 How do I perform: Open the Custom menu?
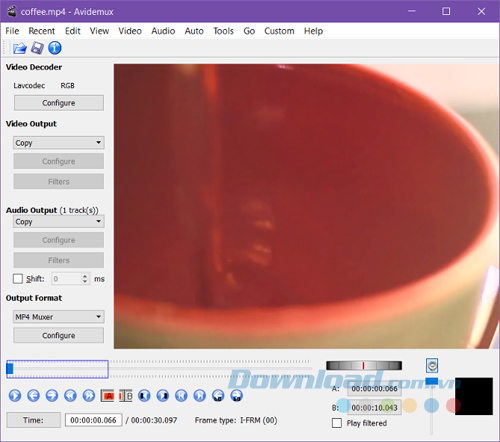point(279,31)
